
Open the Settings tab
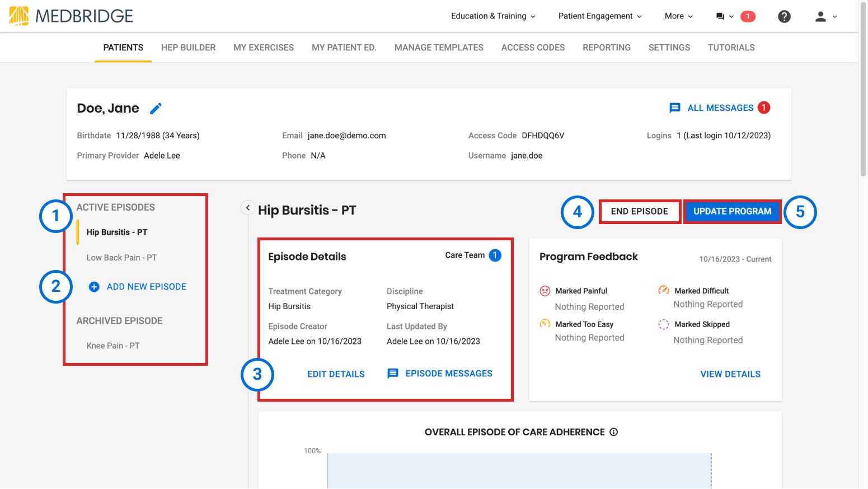[x=669, y=48]
